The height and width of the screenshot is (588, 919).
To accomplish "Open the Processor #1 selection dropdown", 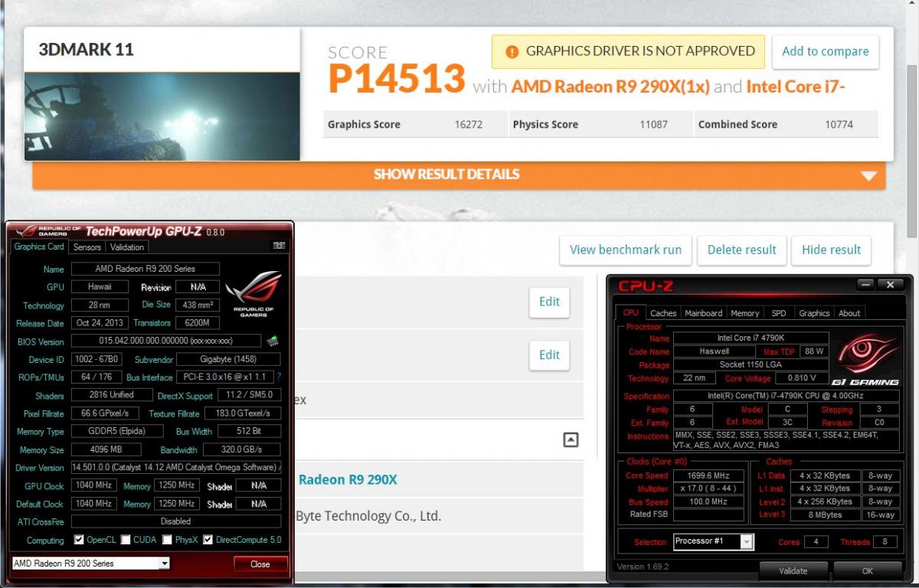I will (747, 541).
